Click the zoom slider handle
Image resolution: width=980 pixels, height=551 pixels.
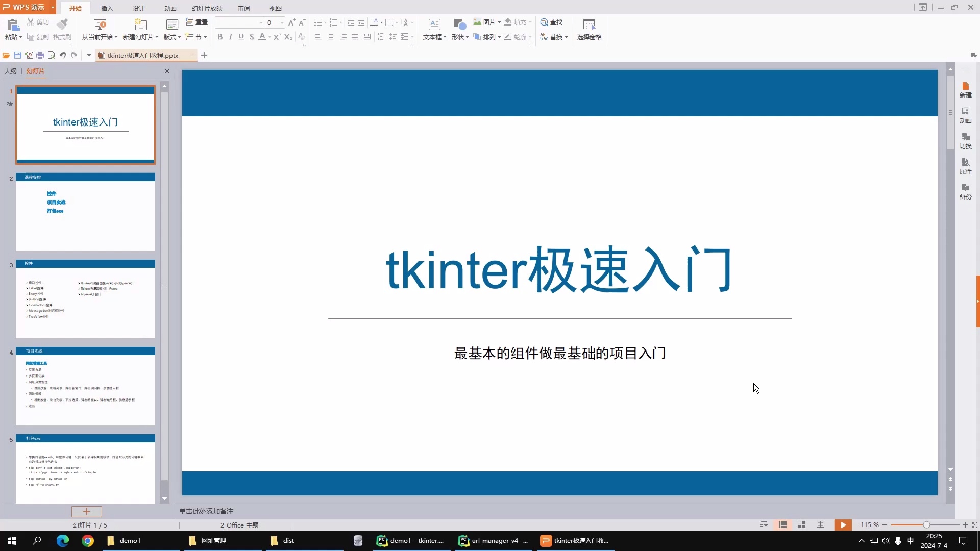coord(926,524)
